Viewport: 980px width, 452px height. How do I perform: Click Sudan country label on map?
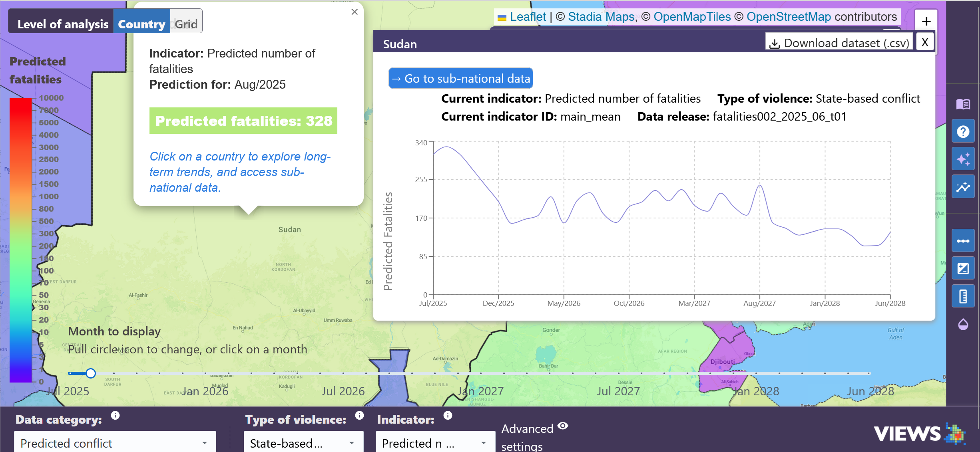point(289,230)
